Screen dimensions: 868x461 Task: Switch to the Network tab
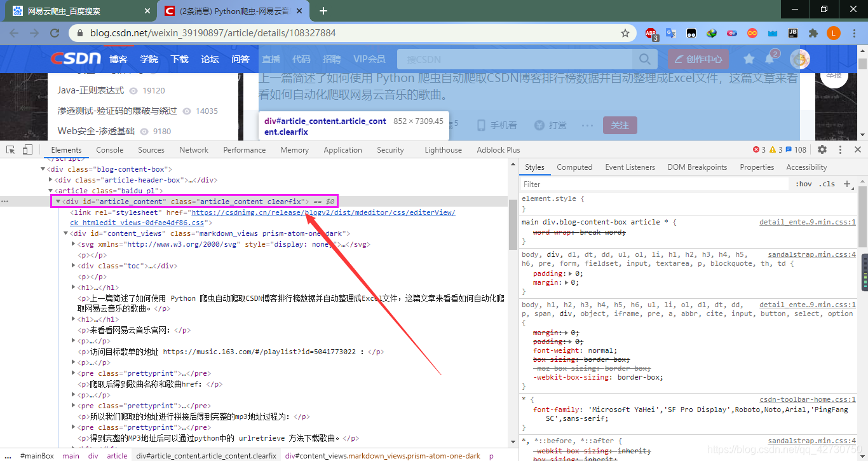coord(194,150)
